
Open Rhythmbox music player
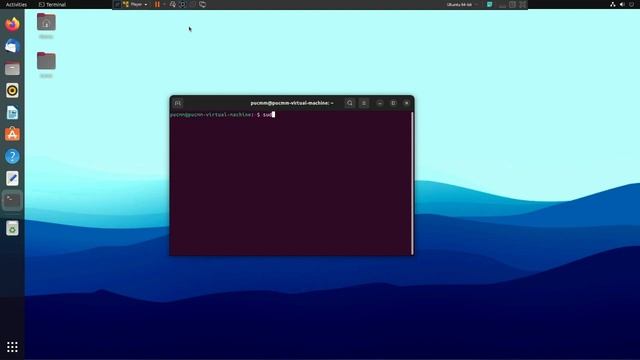[x=12, y=90]
